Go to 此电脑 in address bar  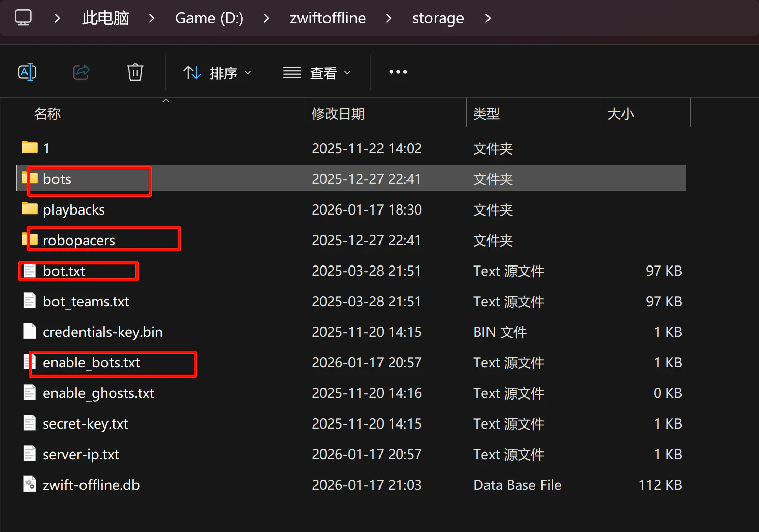pyautogui.click(x=105, y=18)
